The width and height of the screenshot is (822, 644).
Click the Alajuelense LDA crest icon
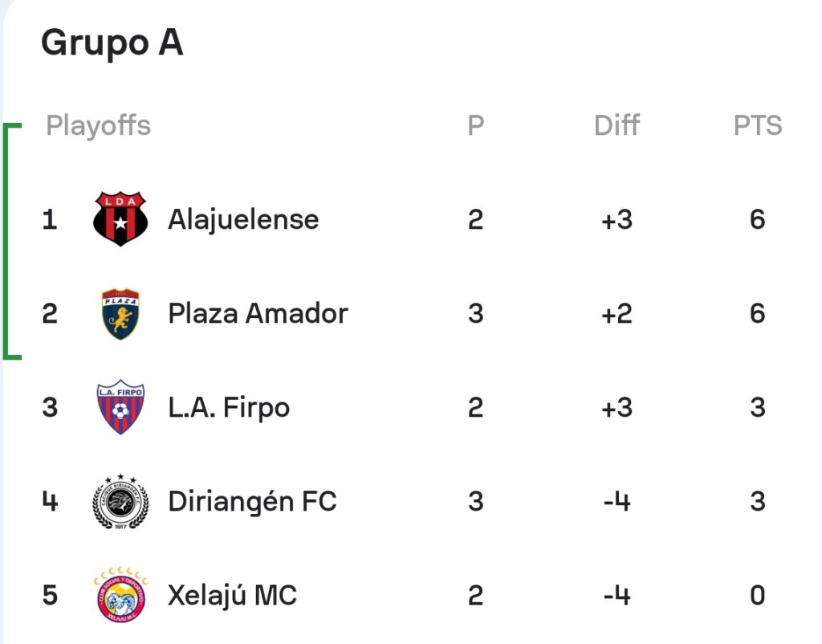tap(120, 218)
